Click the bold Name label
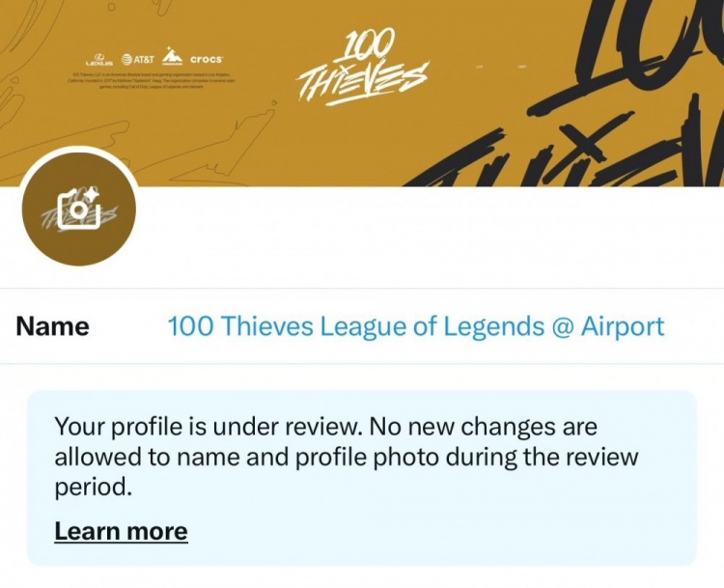Viewport: 724px width, 588px height. (x=53, y=326)
